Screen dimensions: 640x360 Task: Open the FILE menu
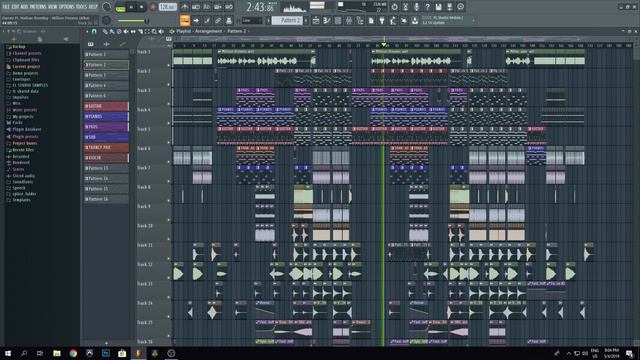pos(6,7)
